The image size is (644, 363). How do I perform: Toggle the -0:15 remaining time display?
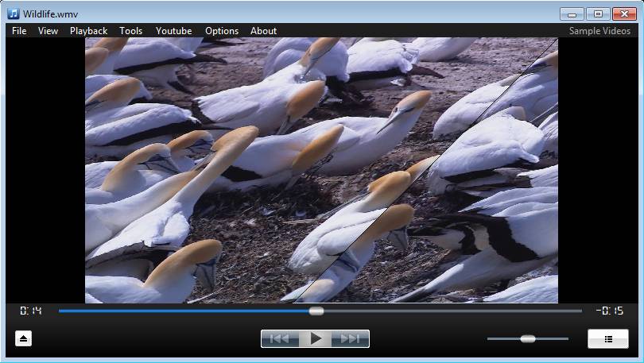pyautogui.click(x=609, y=311)
